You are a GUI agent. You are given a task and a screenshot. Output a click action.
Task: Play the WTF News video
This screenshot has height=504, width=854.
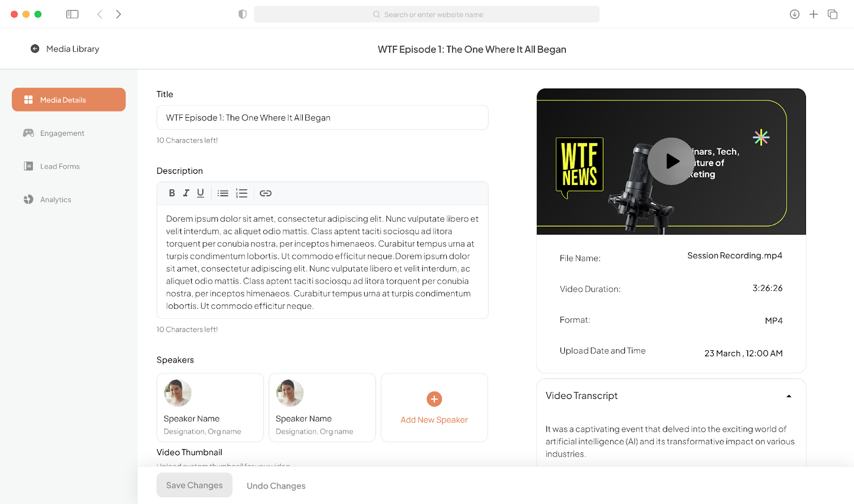point(671,161)
